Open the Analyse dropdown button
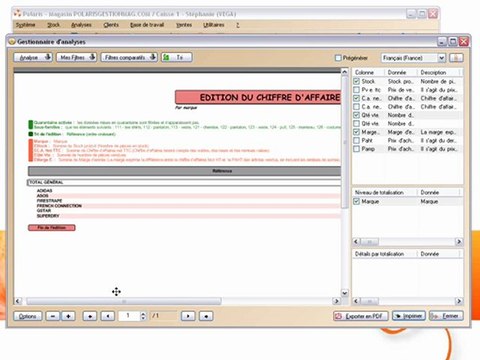480x360 pixels. [x=33, y=57]
